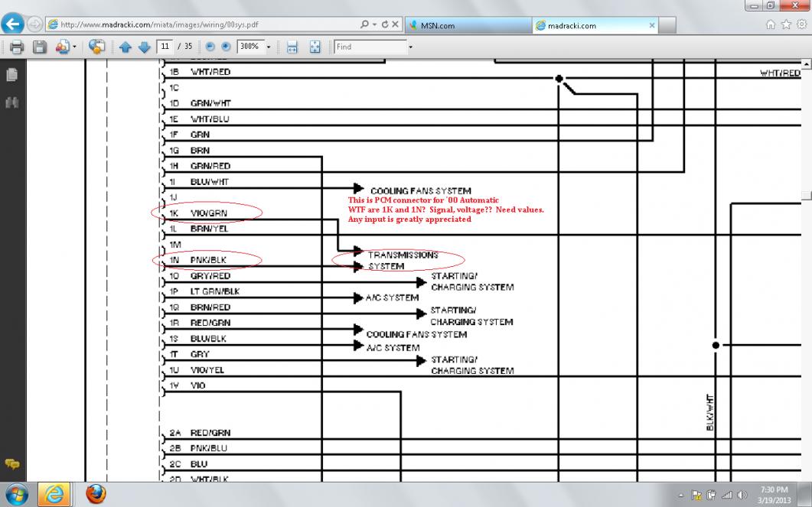Open the 300% zoom level dropdown
Viewport: 812px width, 507px height.
click(x=269, y=47)
